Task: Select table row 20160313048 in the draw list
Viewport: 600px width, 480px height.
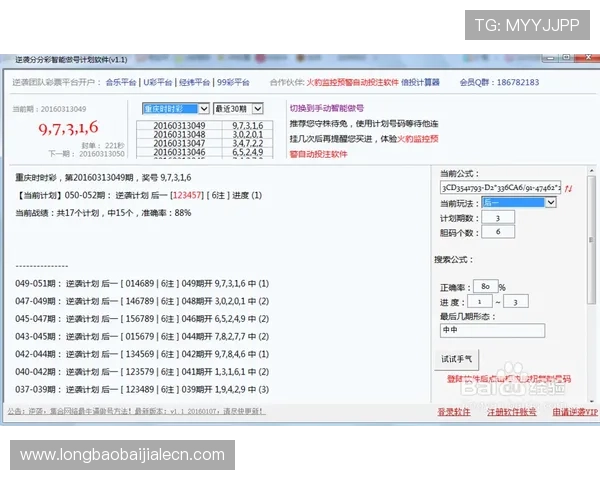Action: 204,134
